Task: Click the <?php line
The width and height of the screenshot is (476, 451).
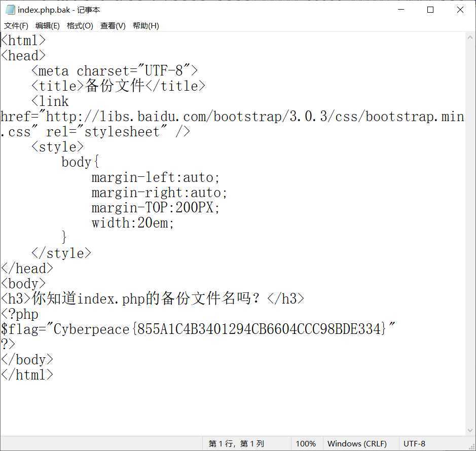Action: point(20,314)
